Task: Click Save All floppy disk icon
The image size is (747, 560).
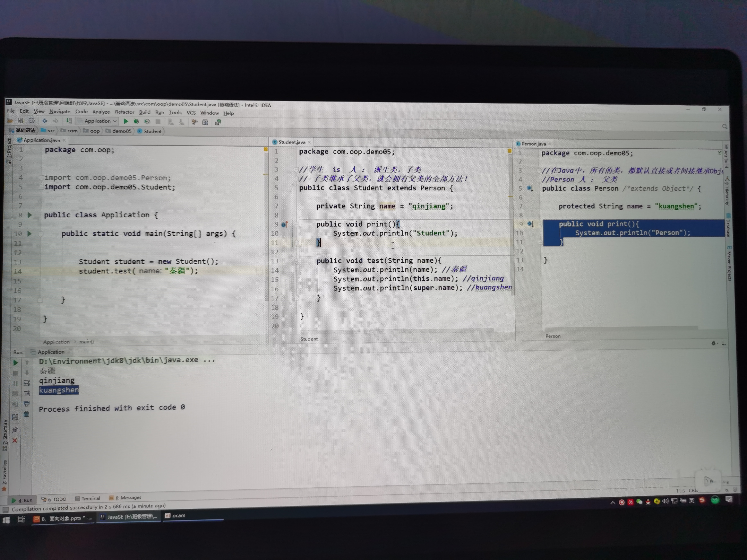Action: pyautogui.click(x=21, y=121)
